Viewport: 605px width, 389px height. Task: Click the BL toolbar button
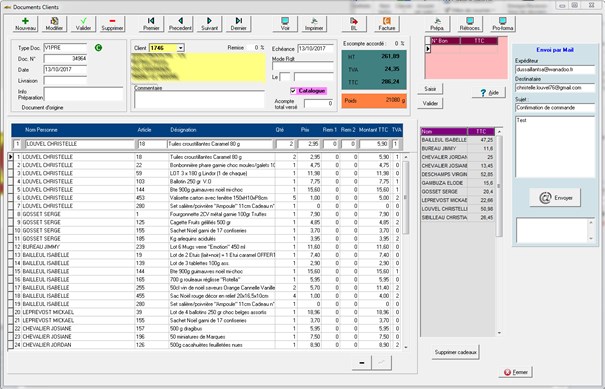tap(353, 24)
